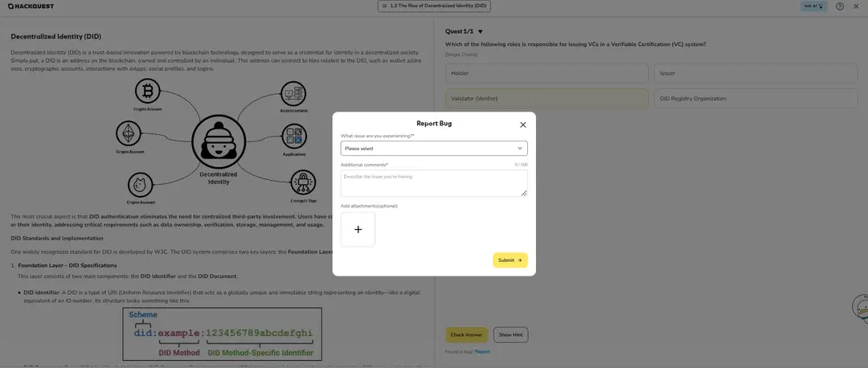Focus the Additional comments text area
Image resolution: width=868 pixels, height=368 pixels.
click(434, 183)
